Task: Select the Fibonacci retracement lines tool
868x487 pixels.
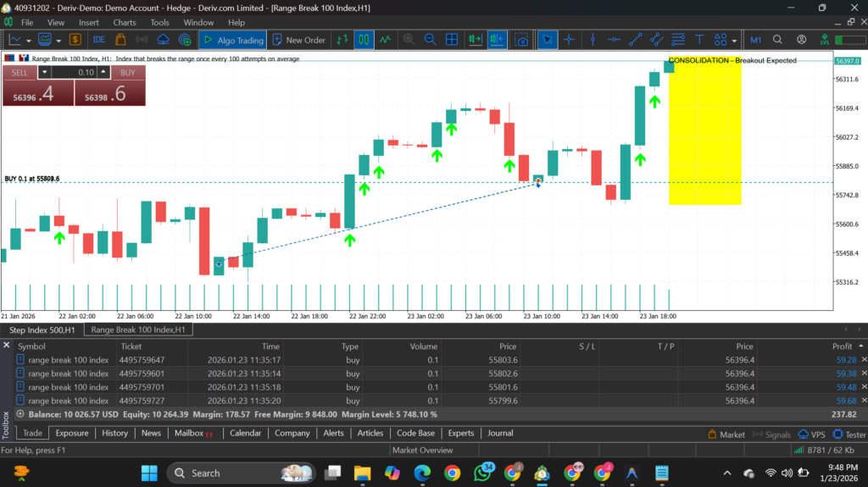Action: (x=677, y=40)
